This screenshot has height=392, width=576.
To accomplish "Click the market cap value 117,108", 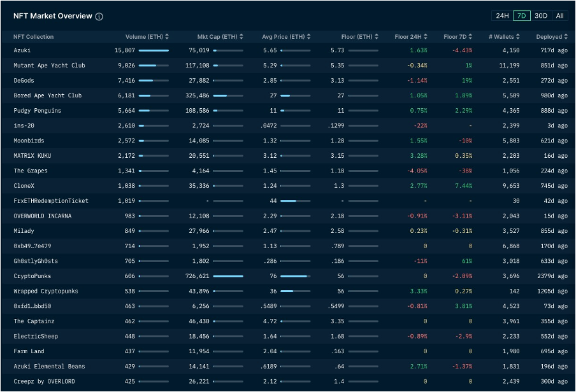I will 198,66.
